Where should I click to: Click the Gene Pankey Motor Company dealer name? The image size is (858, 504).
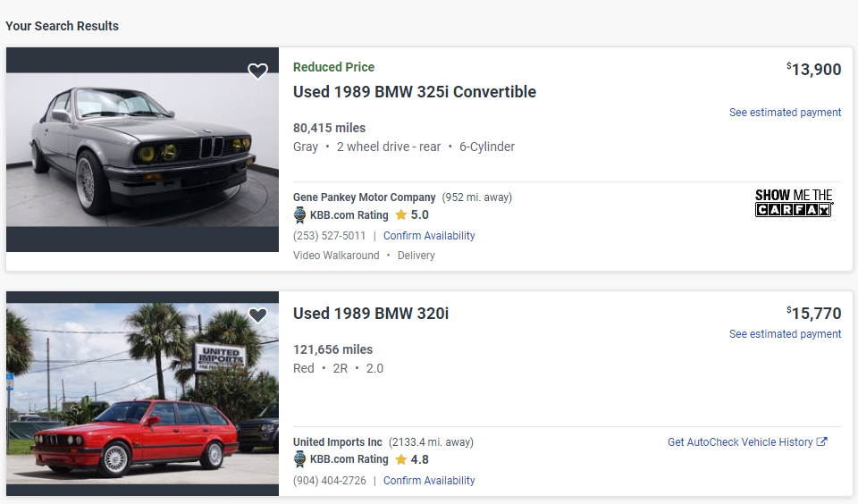point(365,197)
